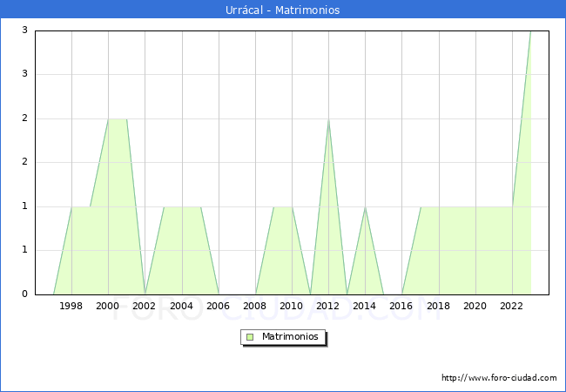The image size is (566, 392).
Task: Open the foro-ciudad.com link
Action: click(499, 378)
